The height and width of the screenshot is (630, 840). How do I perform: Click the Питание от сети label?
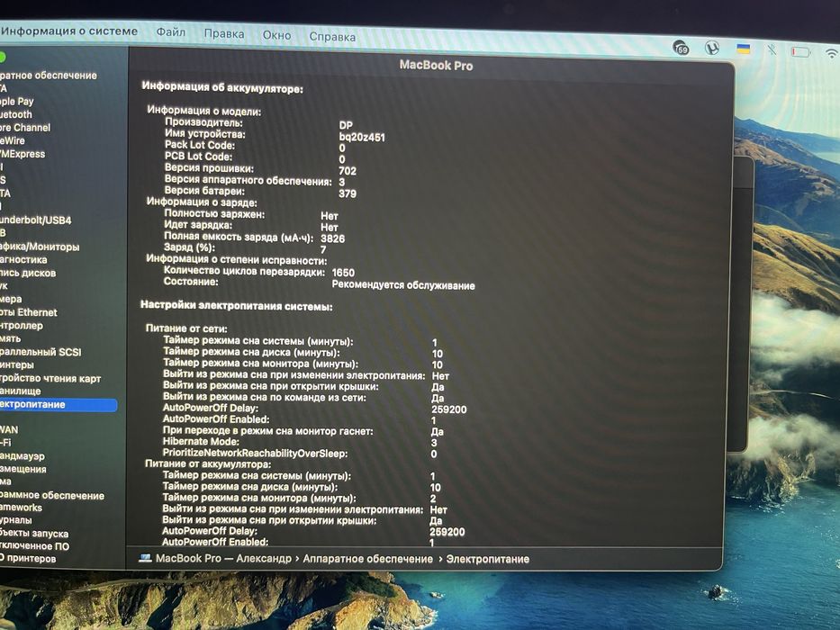[186, 328]
